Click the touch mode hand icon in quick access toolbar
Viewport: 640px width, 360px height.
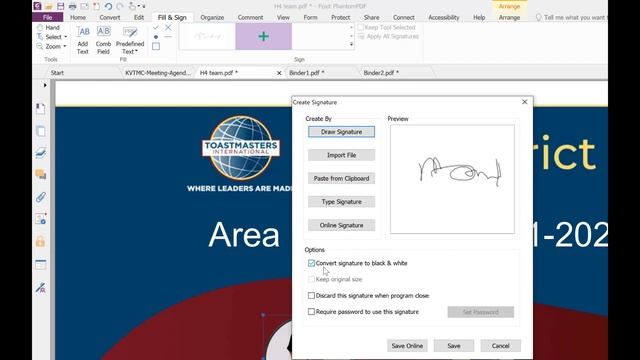pyautogui.click(x=132, y=6)
